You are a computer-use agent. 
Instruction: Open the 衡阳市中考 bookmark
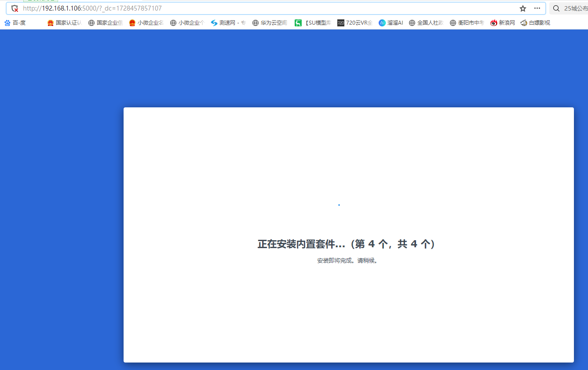467,23
